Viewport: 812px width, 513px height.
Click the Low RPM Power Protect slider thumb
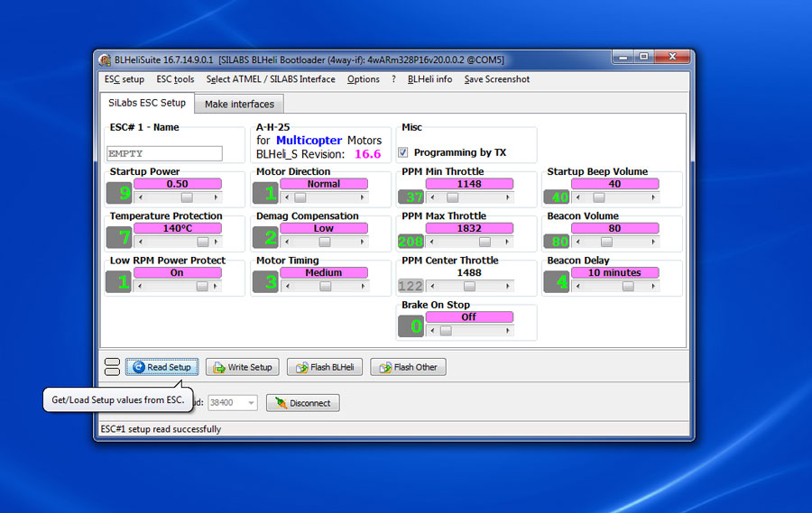pyautogui.click(x=202, y=287)
